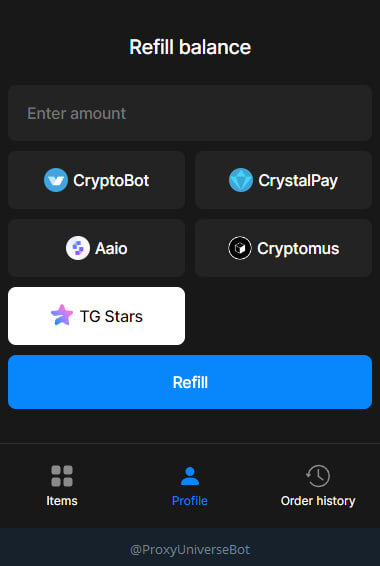Focus the Enter amount input field
This screenshot has height=566, width=380.
pos(190,113)
